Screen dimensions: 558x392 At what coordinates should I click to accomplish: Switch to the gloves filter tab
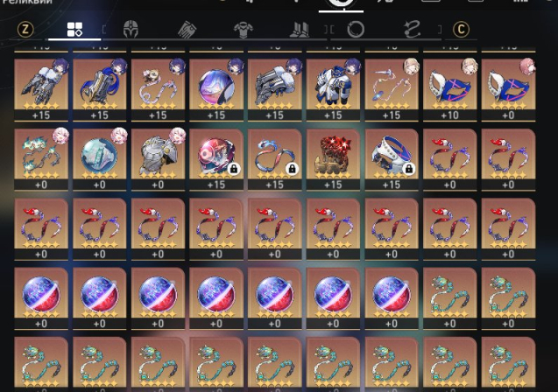pyautogui.click(x=187, y=29)
